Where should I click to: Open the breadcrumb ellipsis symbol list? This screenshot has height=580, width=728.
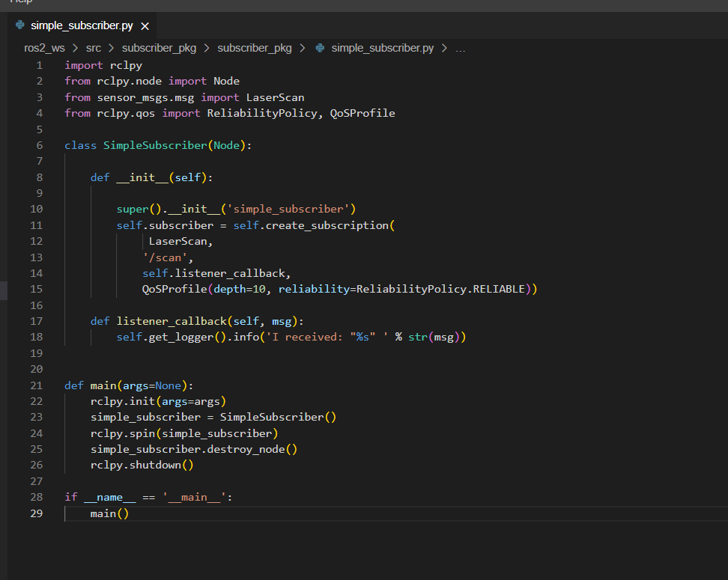coord(460,49)
